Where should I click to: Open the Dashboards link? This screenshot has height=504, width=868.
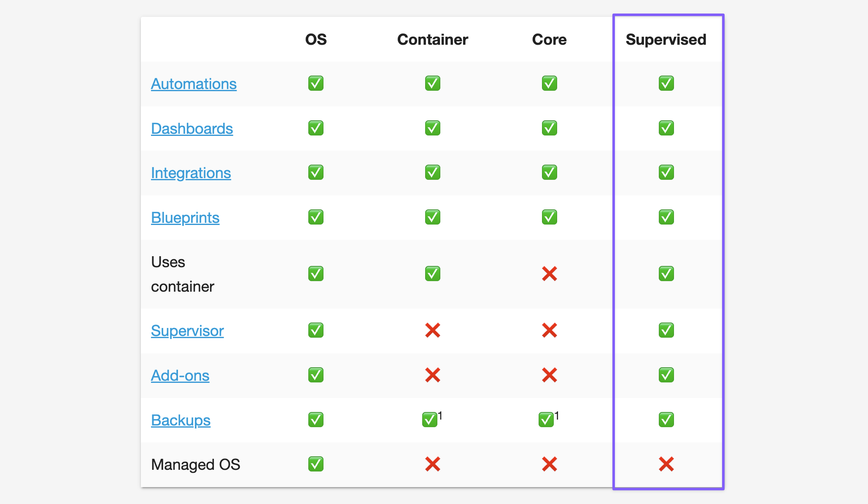click(192, 129)
